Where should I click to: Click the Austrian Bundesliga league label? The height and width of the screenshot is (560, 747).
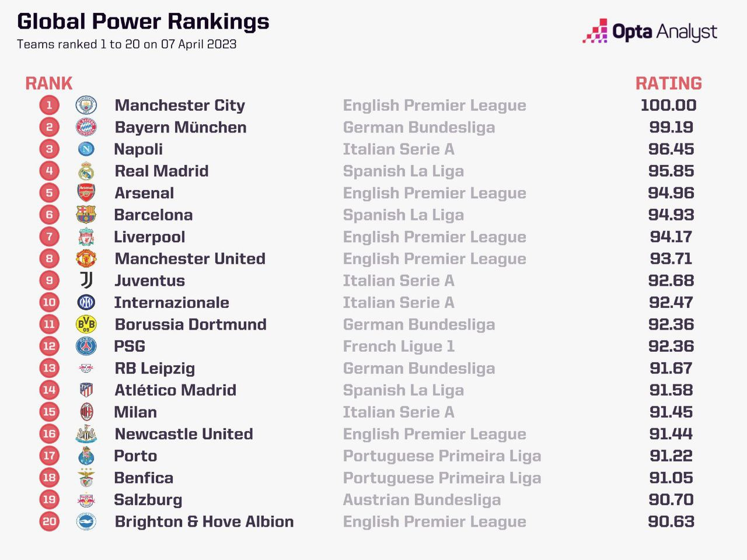421,500
